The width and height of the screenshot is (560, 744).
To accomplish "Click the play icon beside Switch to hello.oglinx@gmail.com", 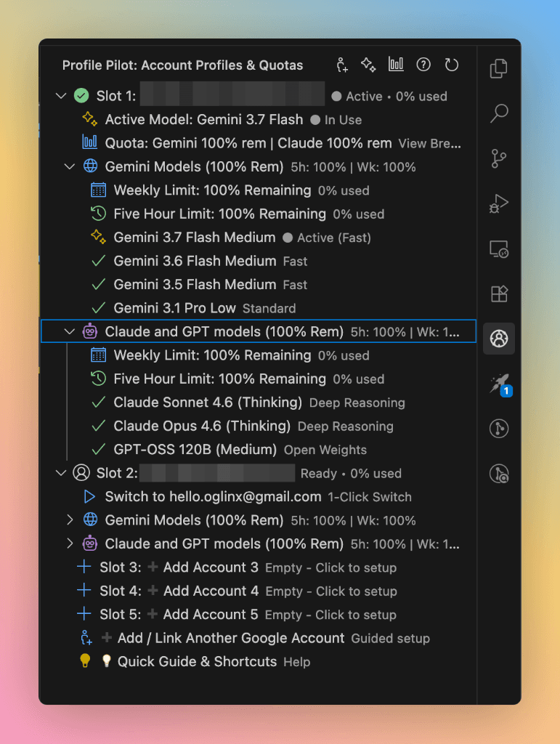I will coord(89,497).
